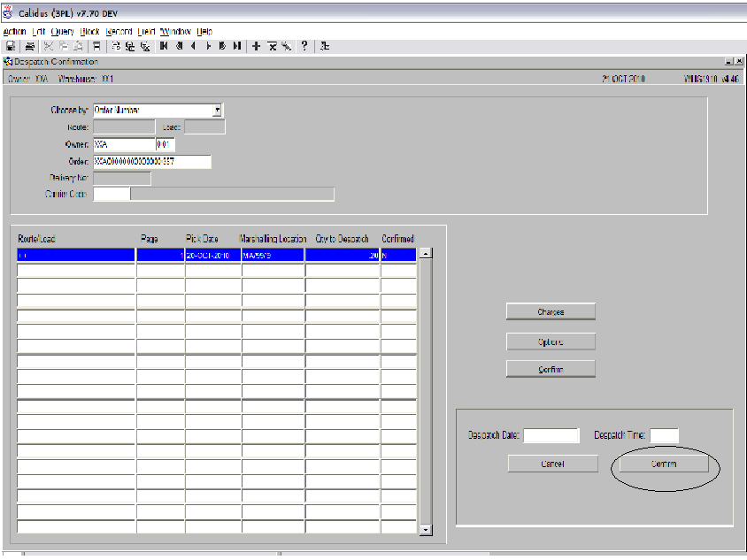Select the Qty to Despatch cell showing 20

[x=342, y=256]
